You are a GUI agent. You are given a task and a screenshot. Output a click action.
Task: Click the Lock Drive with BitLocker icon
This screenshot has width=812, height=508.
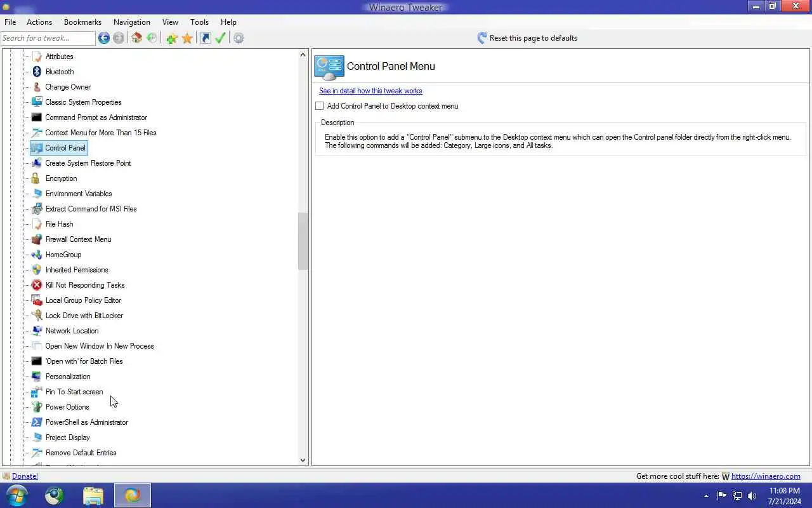tap(37, 316)
